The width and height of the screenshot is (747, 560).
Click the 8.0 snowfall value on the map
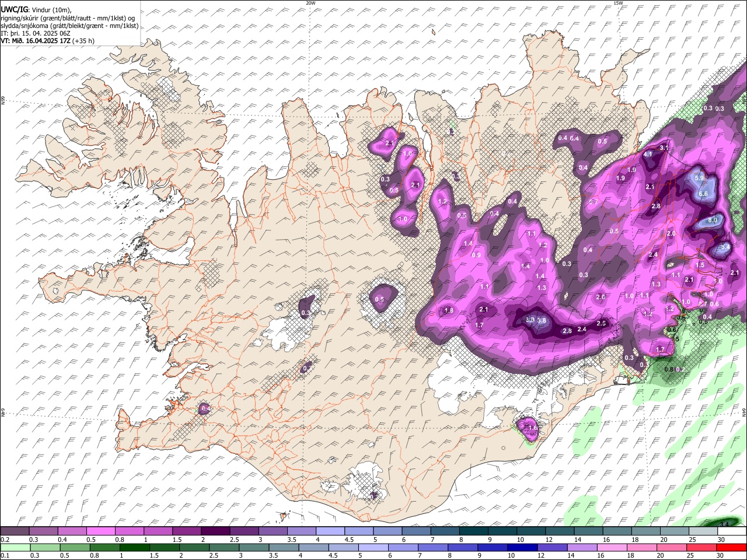713,220
